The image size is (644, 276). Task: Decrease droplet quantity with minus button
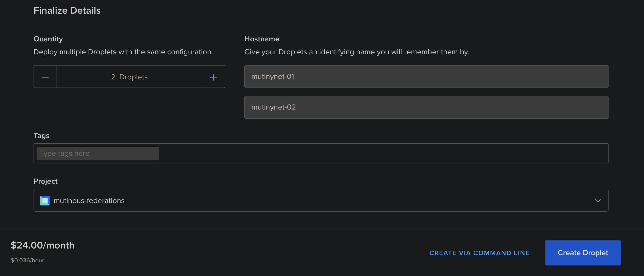[45, 77]
